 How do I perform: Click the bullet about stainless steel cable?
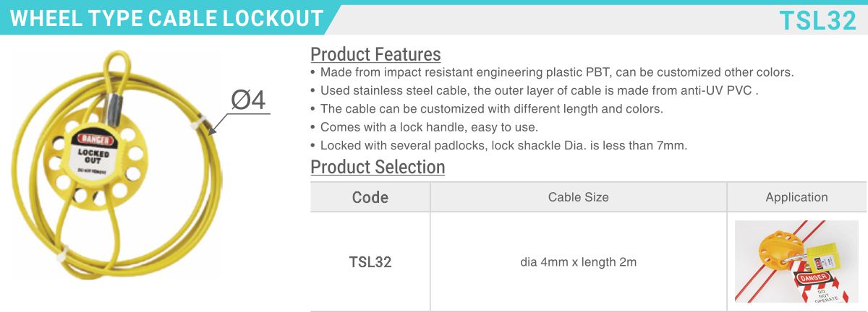(534, 90)
